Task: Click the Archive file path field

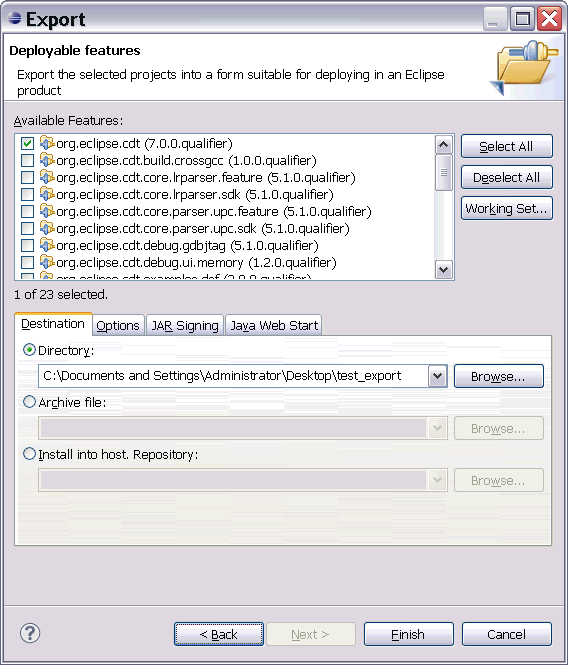Action: pos(233,428)
